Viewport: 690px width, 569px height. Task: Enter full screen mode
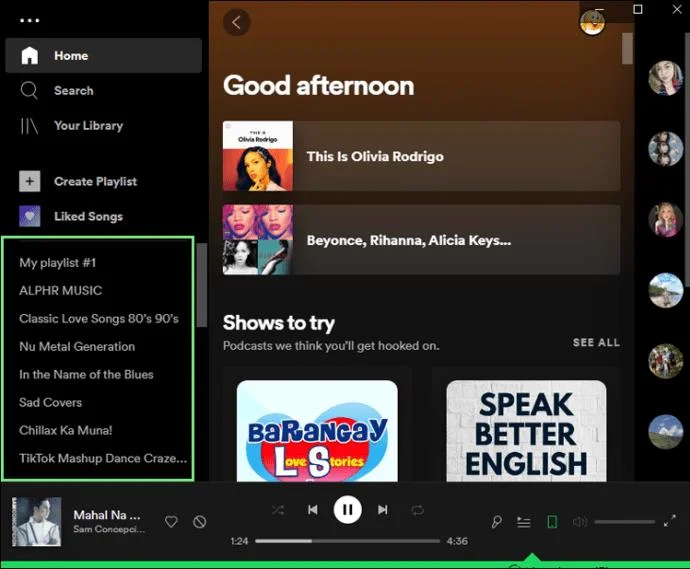click(x=670, y=521)
